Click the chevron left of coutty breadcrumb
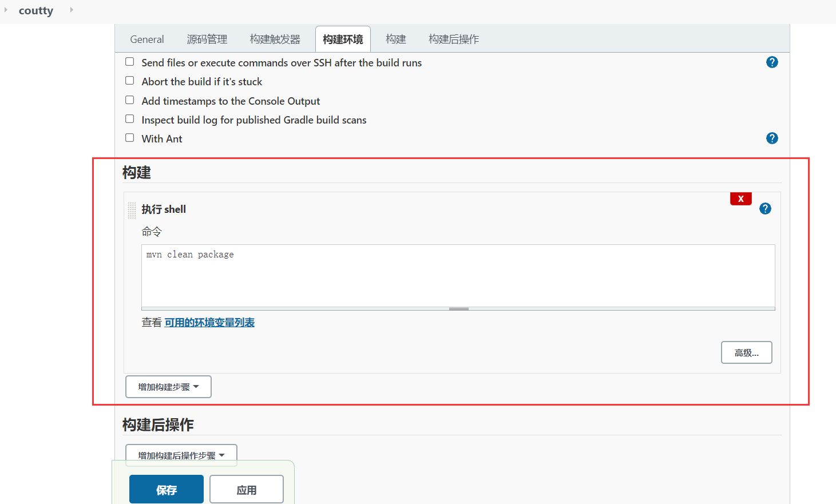The height and width of the screenshot is (504, 836). 5,10
